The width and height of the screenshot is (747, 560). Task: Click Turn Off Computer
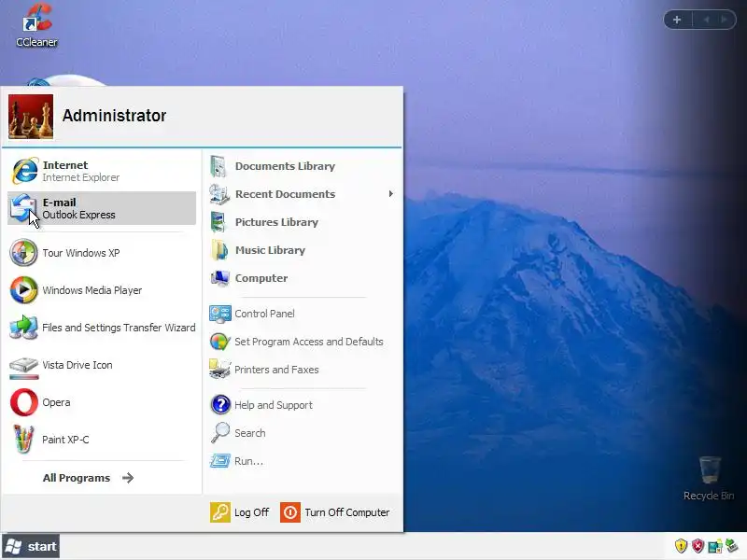pyautogui.click(x=335, y=512)
